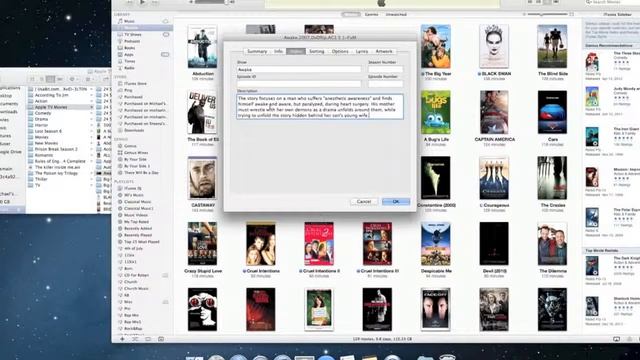
Task: Select the Cars movie poster
Action: pyautogui.click(x=552, y=112)
